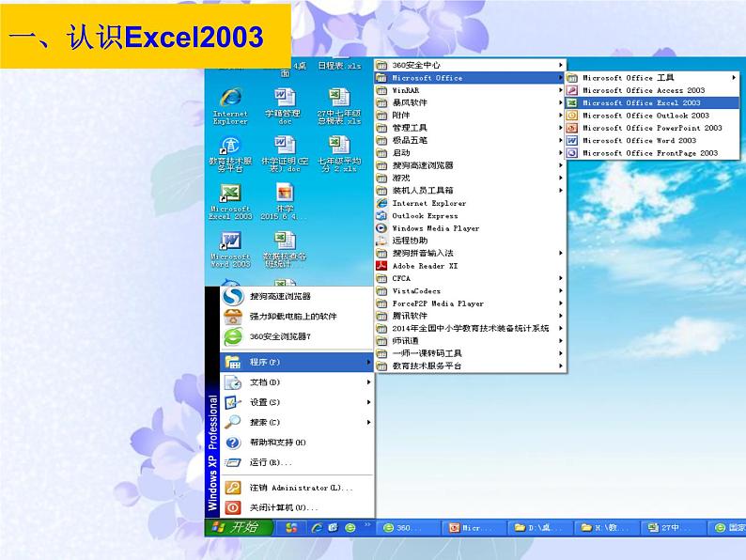Click the 帮助和支持 help icon entry

pos(297,443)
